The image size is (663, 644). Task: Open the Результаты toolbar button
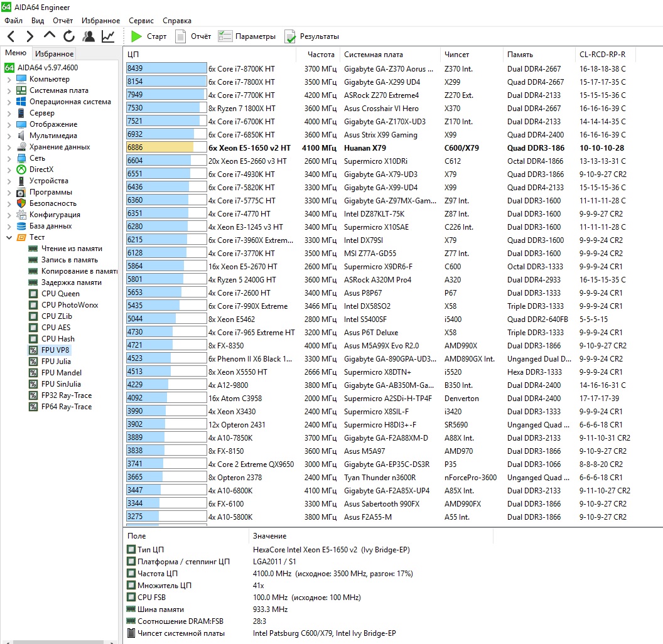[x=312, y=36]
